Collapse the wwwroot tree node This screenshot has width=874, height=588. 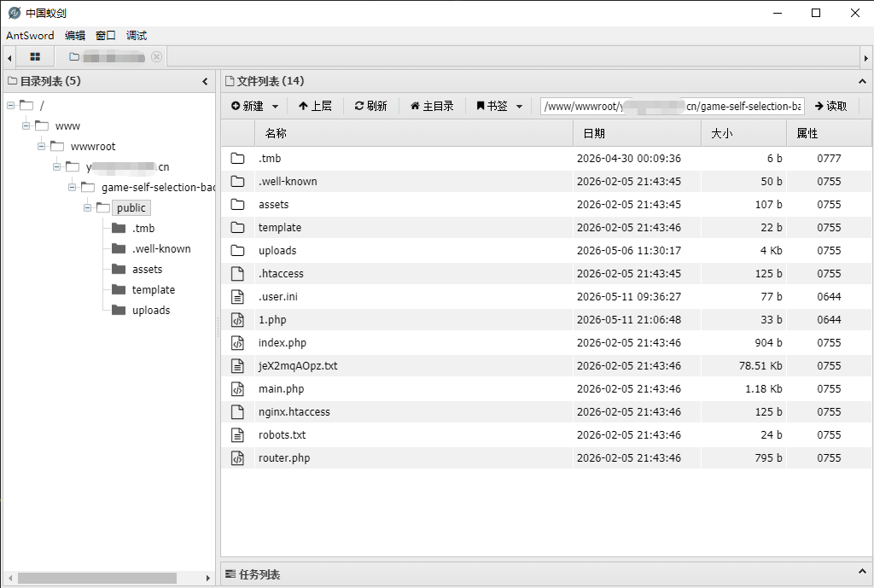tap(41, 147)
